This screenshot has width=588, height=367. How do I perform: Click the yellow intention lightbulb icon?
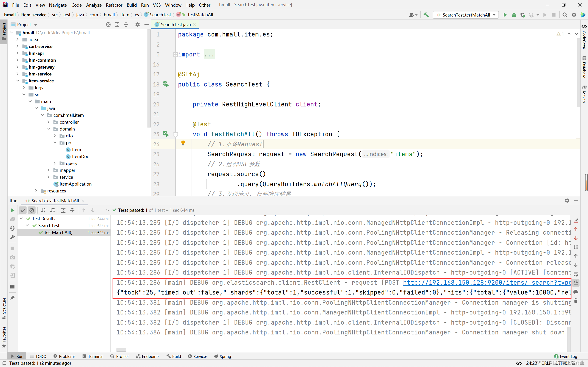(183, 143)
